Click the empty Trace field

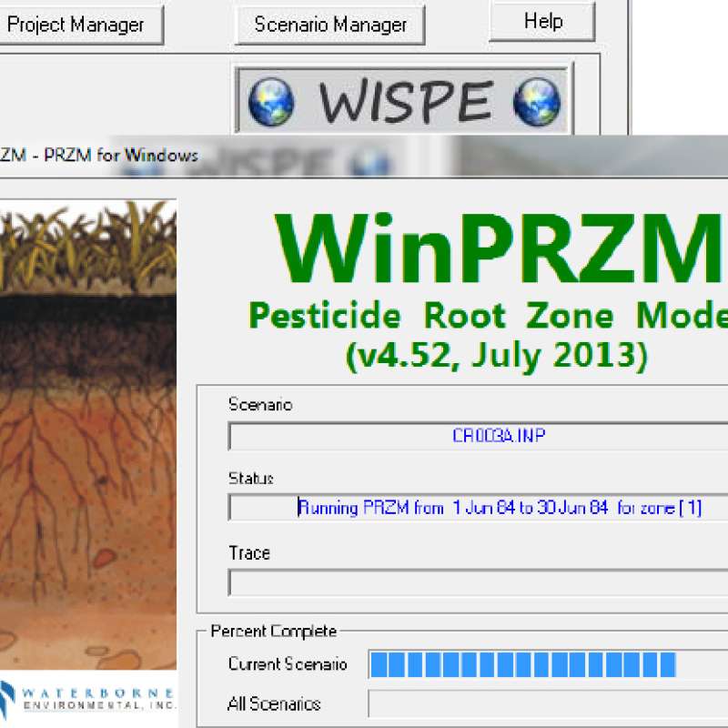click(x=479, y=582)
